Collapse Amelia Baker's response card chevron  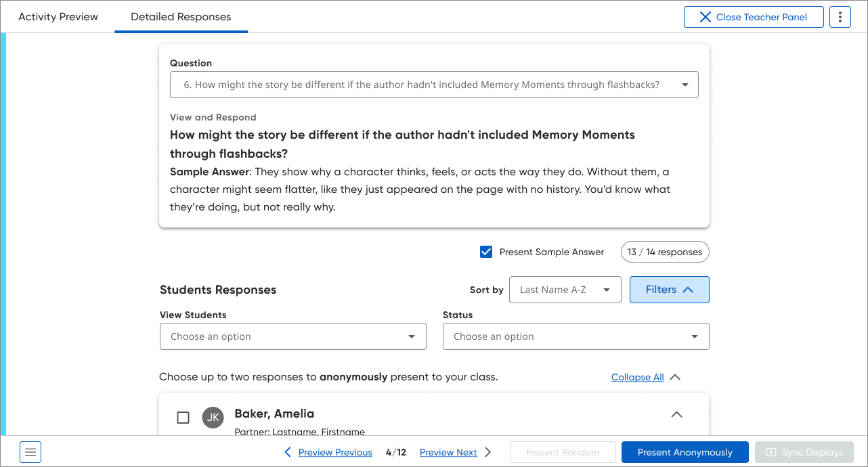(676, 414)
